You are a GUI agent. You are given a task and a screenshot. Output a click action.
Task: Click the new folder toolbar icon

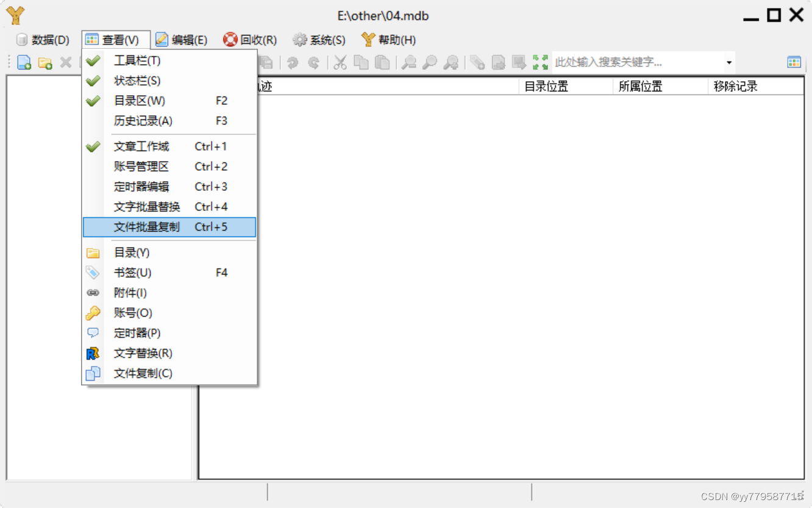click(x=45, y=62)
